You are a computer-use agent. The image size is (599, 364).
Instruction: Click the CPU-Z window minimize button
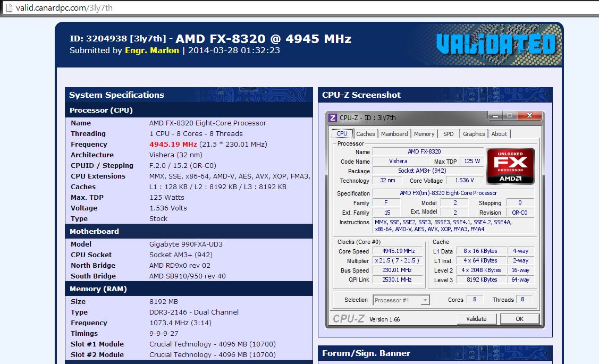click(495, 116)
